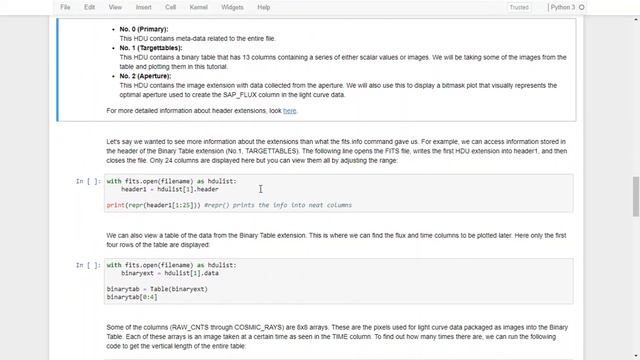Viewport: 640px width, 360px height.
Task: Click the In [ ] prompt of header cell
Action: (88, 181)
